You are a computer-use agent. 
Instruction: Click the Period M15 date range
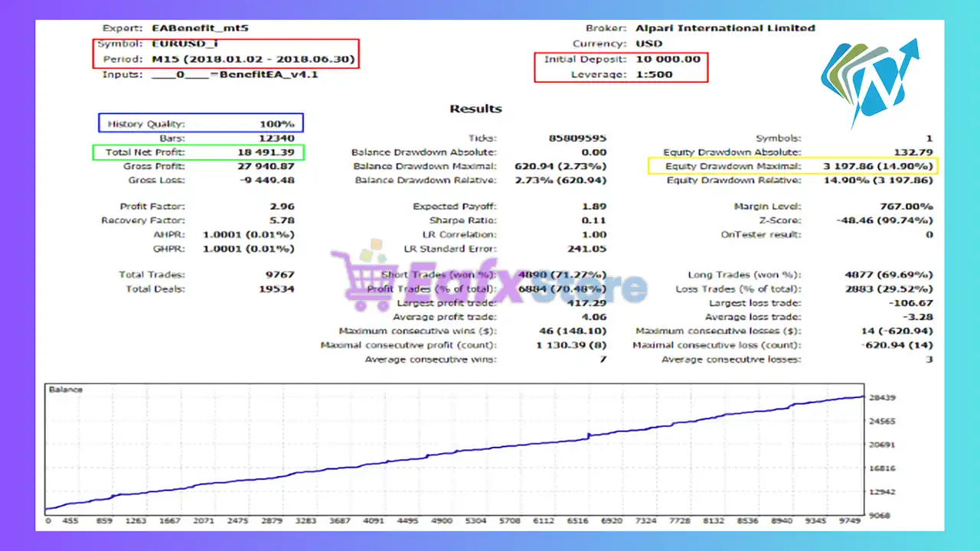point(253,59)
